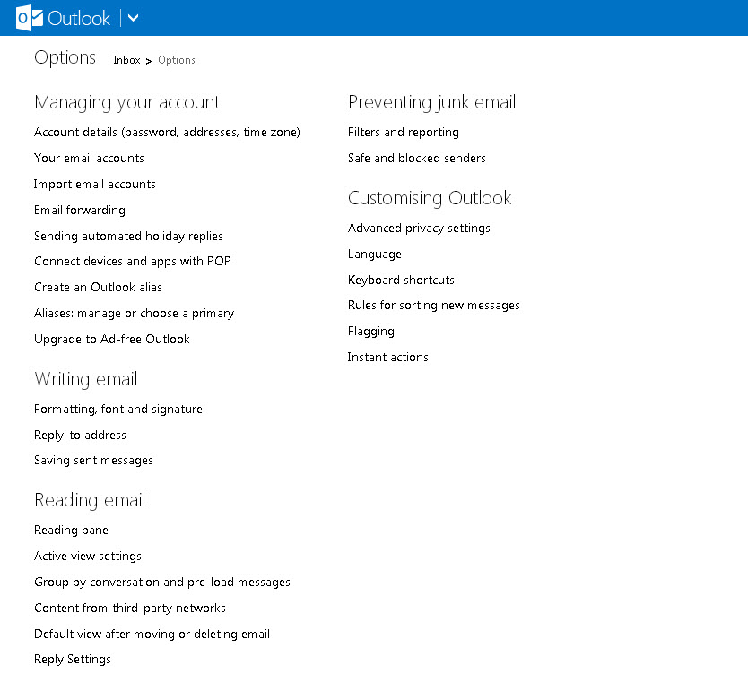Set a Reply-to address
Screen dimensions: 748x700
point(79,435)
